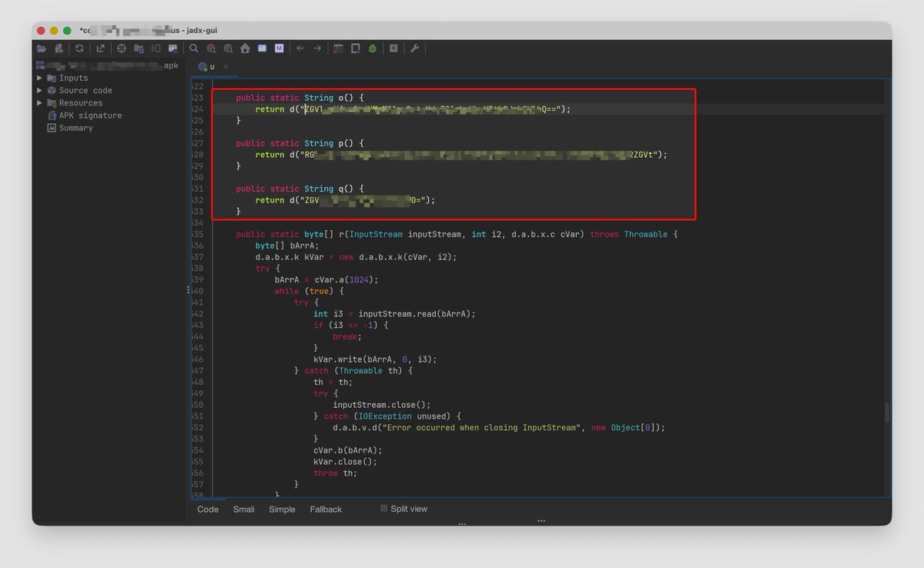
Task: Click the 'throw th;' code line
Action: tap(336, 473)
